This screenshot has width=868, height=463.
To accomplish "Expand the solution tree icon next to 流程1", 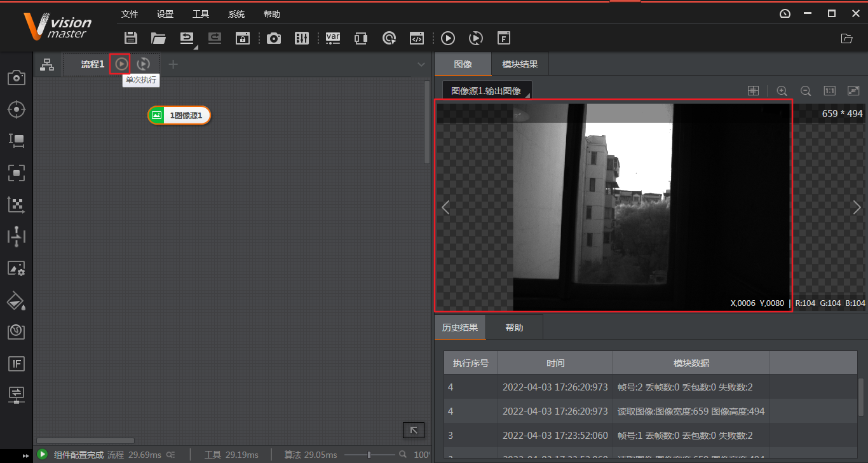I will tap(47, 64).
